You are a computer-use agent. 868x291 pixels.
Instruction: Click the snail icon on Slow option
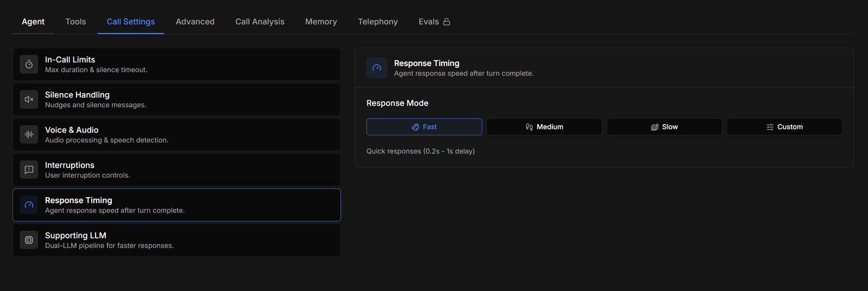tap(654, 127)
